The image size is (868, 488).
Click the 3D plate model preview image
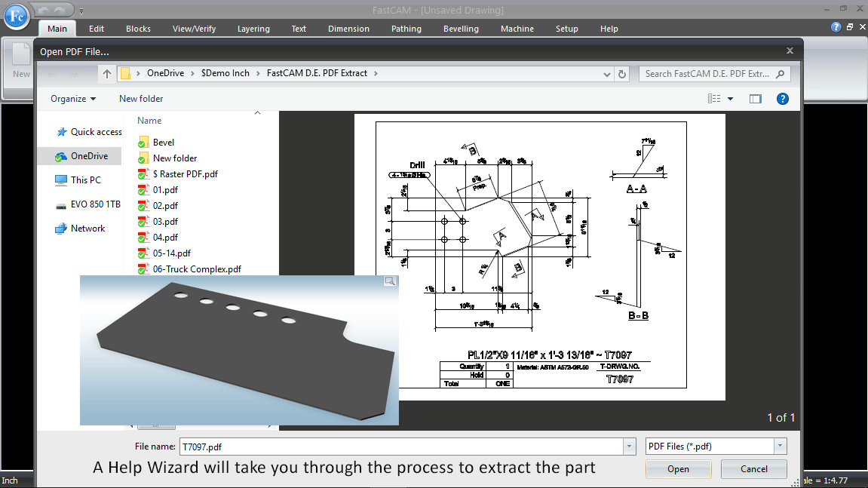(239, 350)
